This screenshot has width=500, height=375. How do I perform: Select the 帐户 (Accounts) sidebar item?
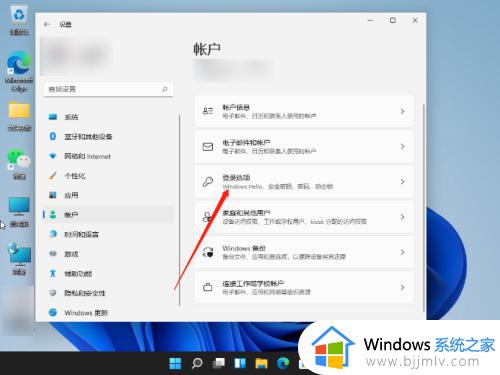click(109, 215)
